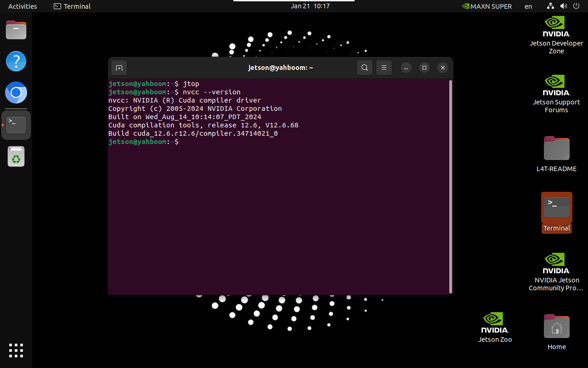Expand the MAXN SUPER power mode indicator

pos(487,6)
